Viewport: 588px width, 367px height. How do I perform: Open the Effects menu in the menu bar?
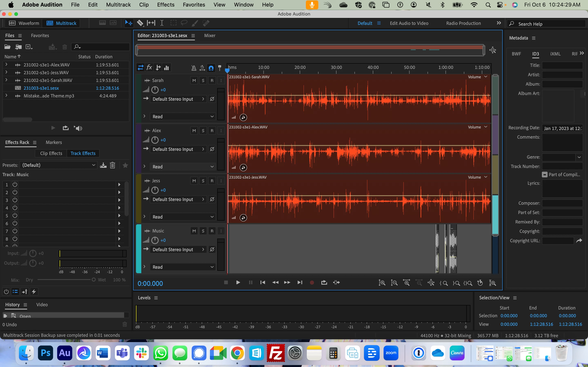click(x=165, y=5)
